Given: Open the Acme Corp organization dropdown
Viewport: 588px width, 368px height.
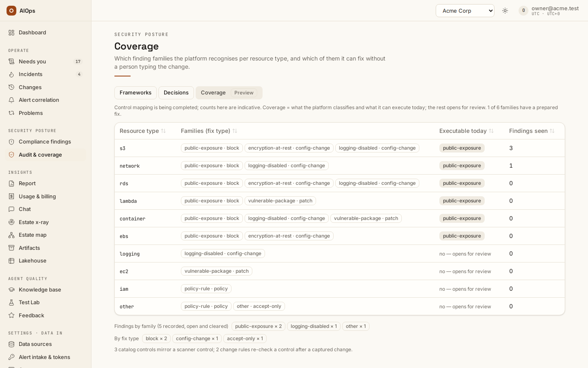Looking at the screenshot, I should pyautogui.click(x=465, y=11).
